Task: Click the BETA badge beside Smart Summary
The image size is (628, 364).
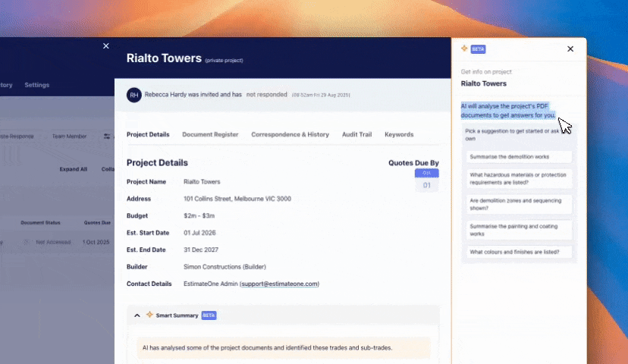Action: (209, 315)
